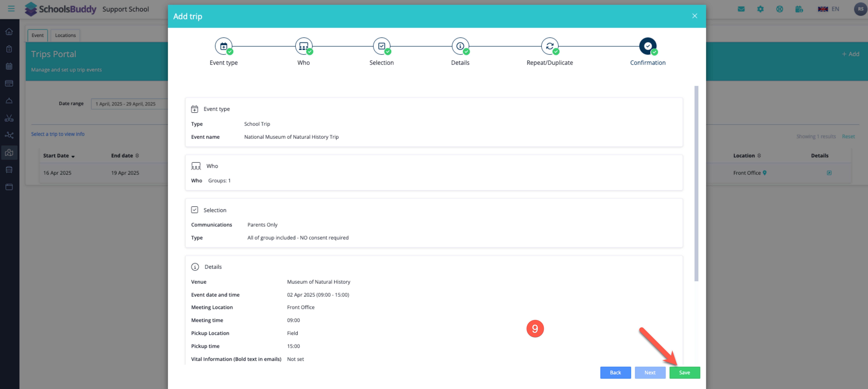Click the 19 Apr 2025 end date cell
Screen dimensions: 868x389
coord(125,173)
